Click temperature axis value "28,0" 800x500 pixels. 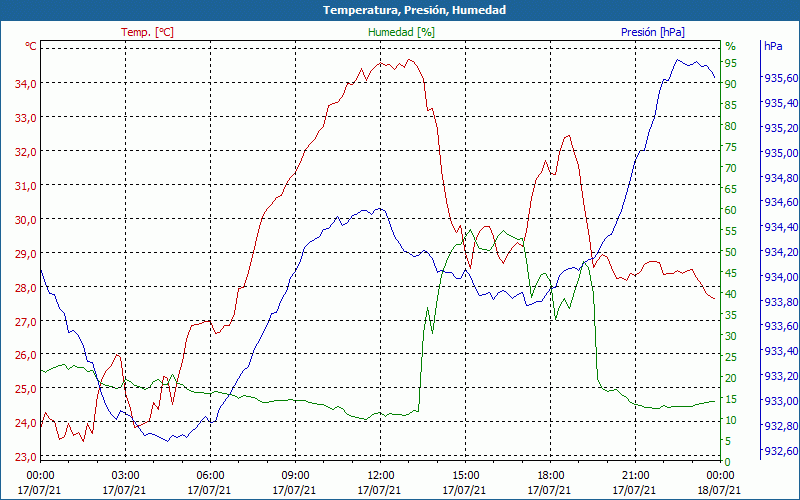[25, 288]
